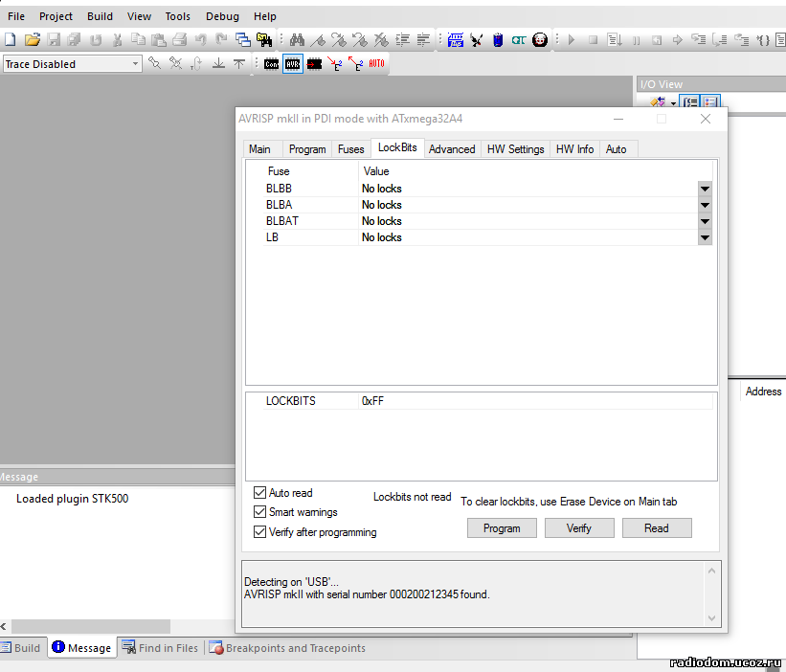Click the Save All icon

pos(74,39)
